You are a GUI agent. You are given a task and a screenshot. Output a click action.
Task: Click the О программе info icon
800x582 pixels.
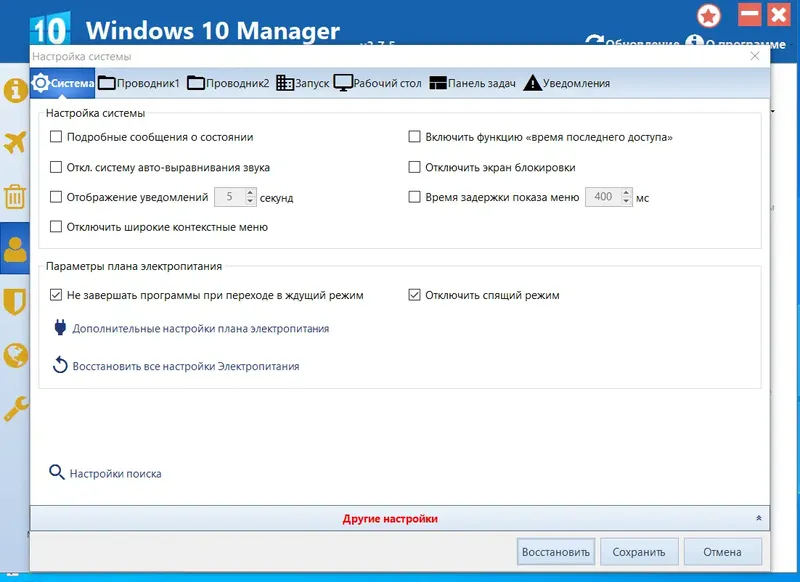pyautogui.click(x=694, y=41)
